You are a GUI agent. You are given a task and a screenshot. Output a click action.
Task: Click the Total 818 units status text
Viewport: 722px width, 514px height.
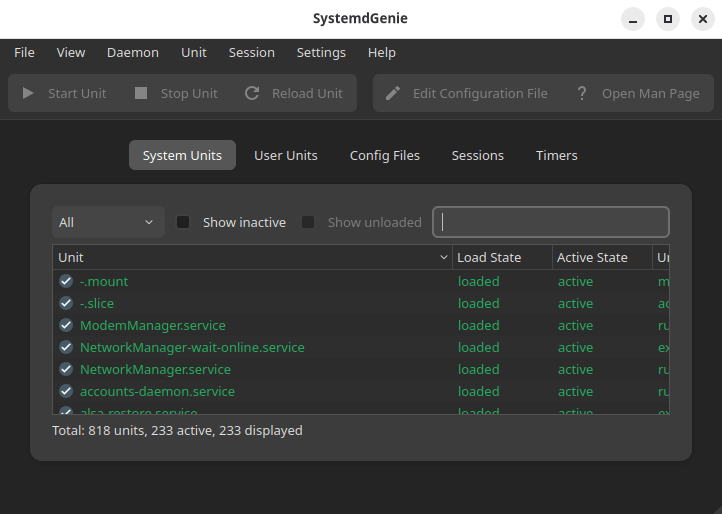click(x=177, y=431)
